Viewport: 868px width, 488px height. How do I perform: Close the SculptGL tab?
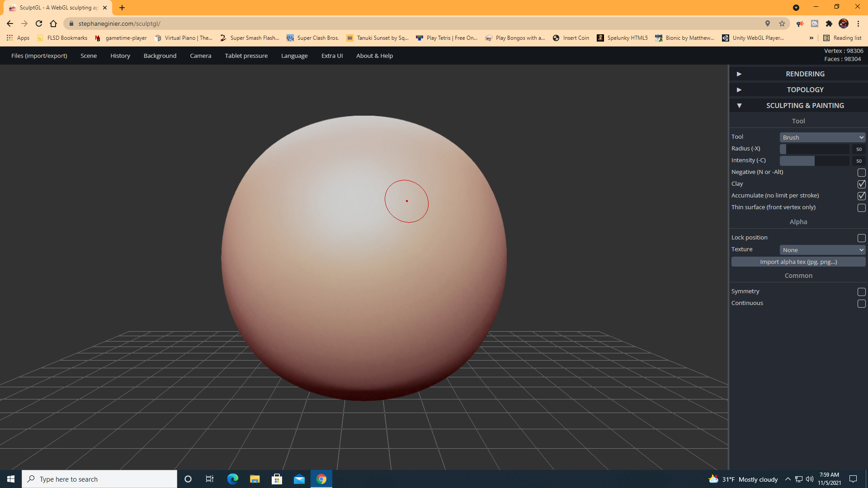[x=105, y=8]
